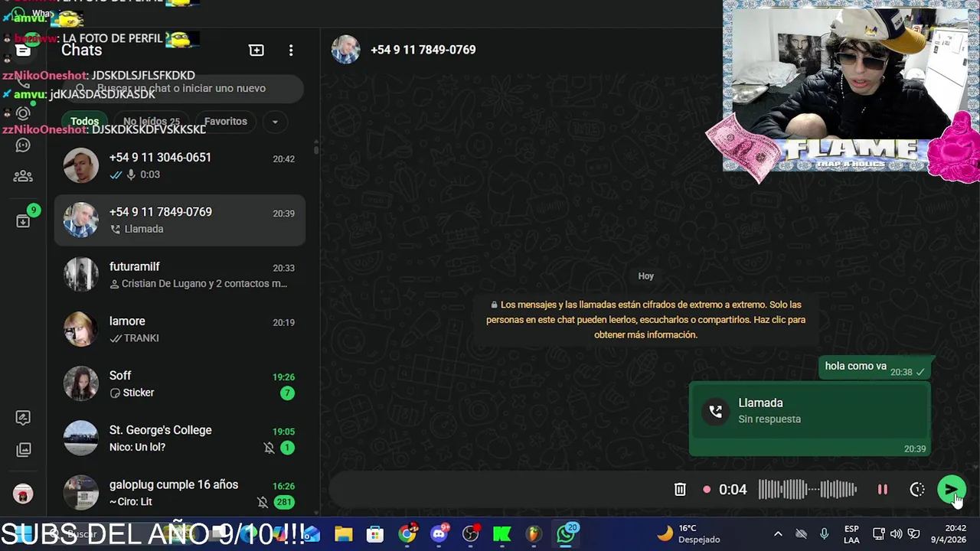The height and width of the screenshot is (551, 980).
Task: Click muted bell icon on St. George's College
Action: click(269, 448)
